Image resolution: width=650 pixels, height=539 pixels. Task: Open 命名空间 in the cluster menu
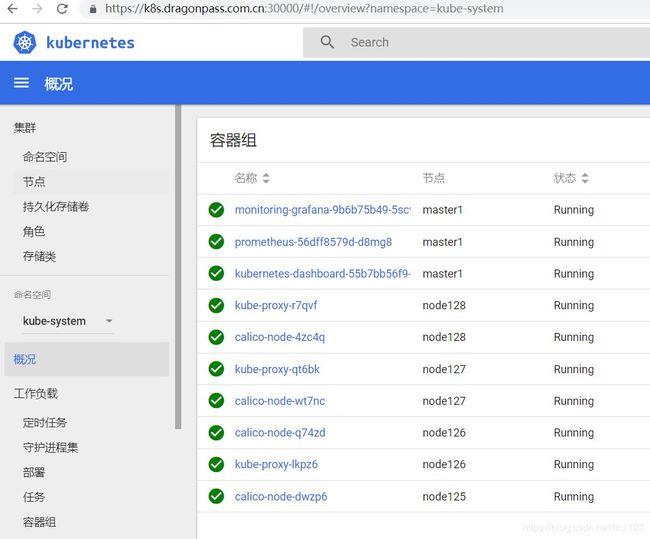pyautogui.click(x=45, y=157)
